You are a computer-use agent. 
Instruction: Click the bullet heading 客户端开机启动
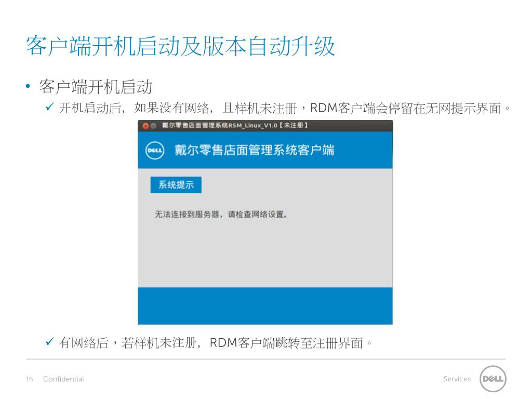point(96,87)
